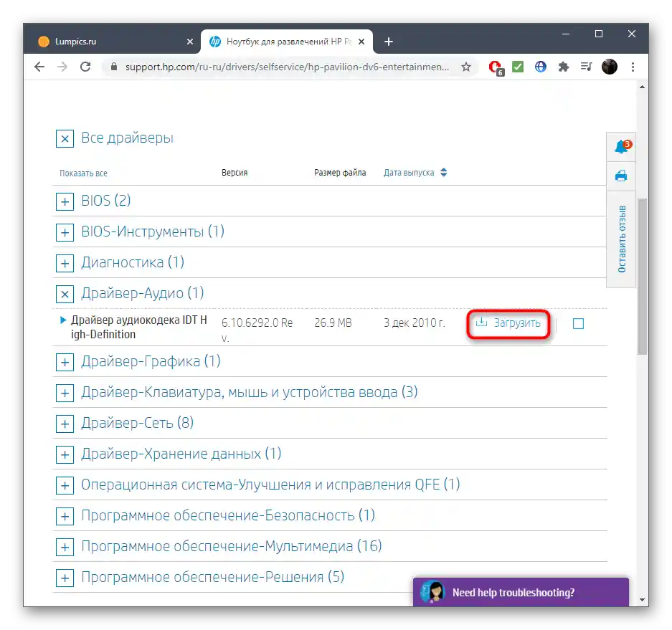Expand Программное обеспечение-Мультимедиа (16)
Screen dimensions: 672x630
65,547
